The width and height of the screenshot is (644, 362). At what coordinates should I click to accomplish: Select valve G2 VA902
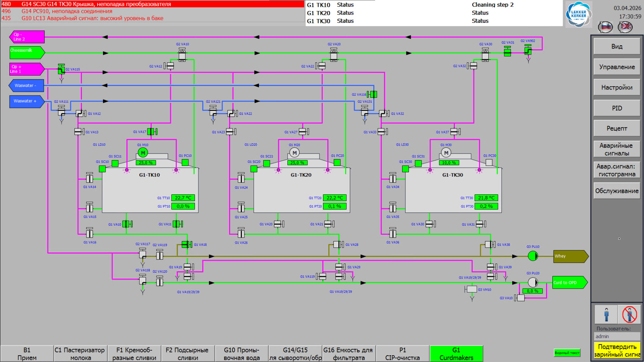528,50
